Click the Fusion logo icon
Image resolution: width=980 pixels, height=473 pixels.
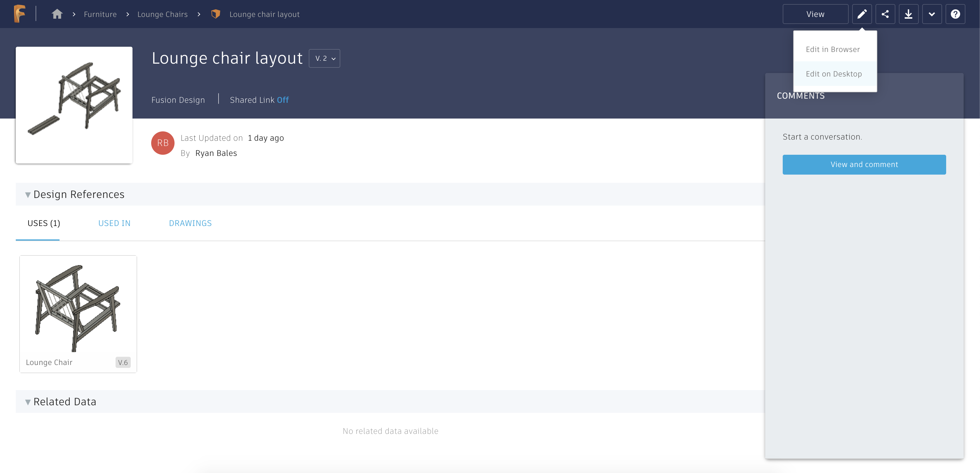tap(19, 14)
